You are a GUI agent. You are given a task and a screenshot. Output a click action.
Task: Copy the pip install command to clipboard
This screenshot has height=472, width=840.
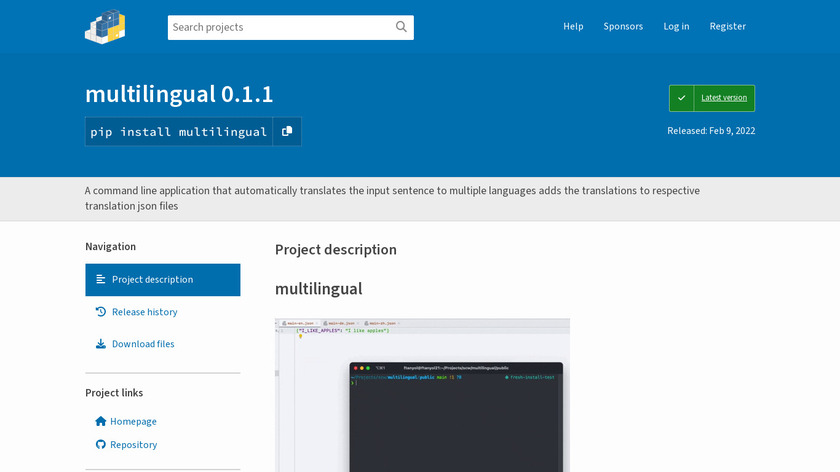click(x=287, y=131)
